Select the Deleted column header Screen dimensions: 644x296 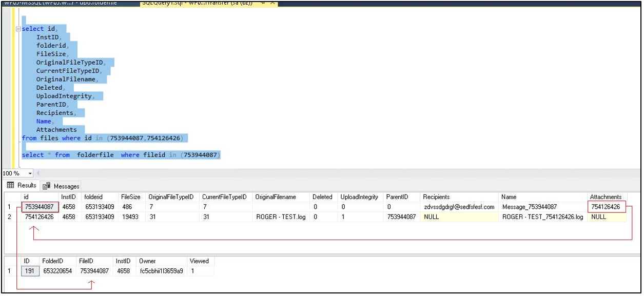click(x=323, y=197)
